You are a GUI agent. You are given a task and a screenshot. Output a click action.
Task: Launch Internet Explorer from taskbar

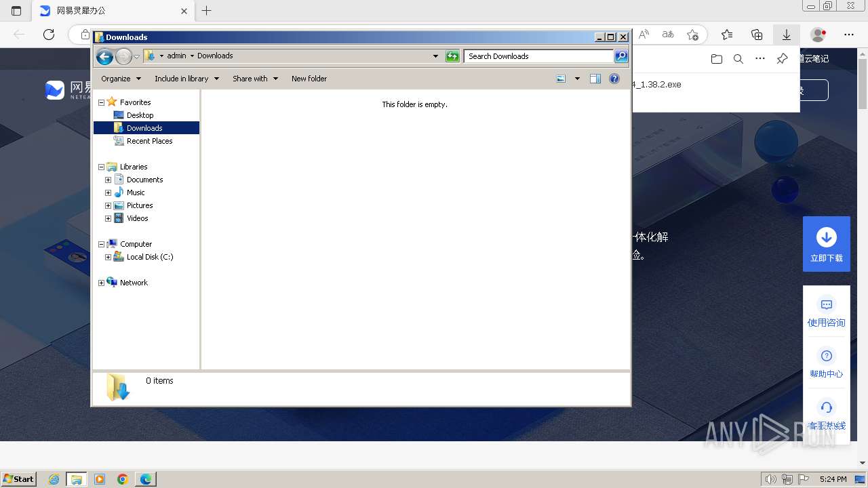[x=54, y=479]
